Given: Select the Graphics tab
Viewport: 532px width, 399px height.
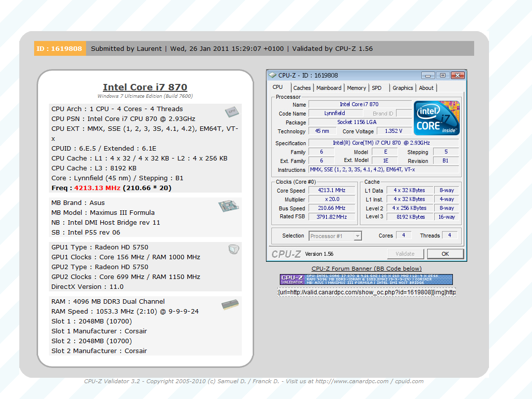Looking at the screenshot, I should pos(403,88).
